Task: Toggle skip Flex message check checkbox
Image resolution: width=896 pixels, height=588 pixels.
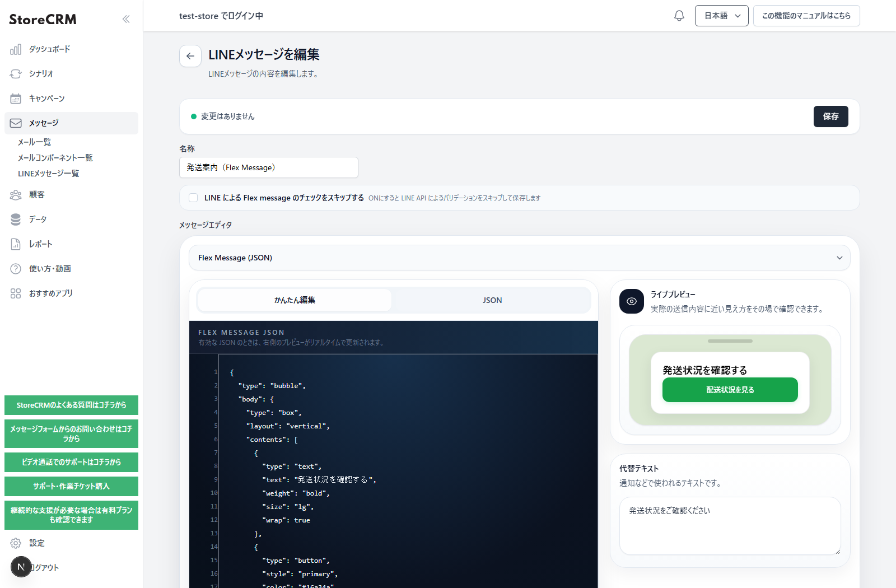Action: coord(193,198)
